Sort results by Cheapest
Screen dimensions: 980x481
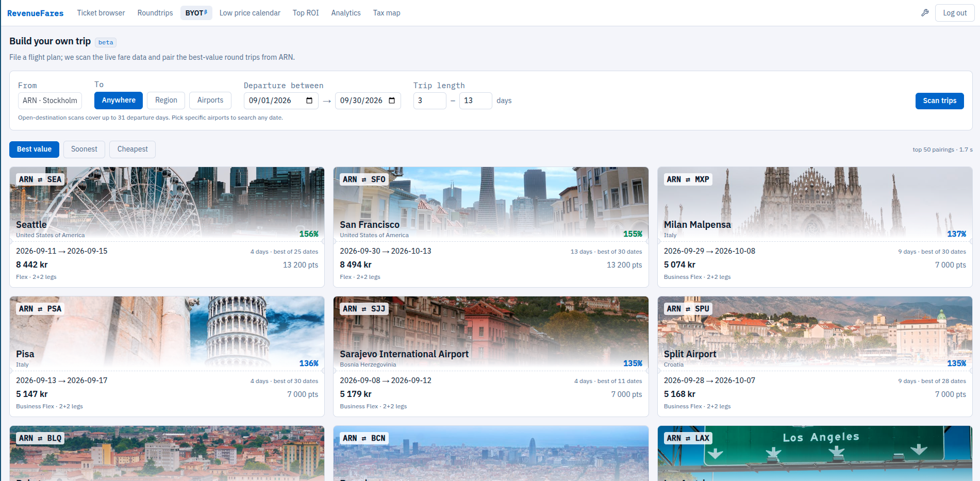(x=132, y=150)
